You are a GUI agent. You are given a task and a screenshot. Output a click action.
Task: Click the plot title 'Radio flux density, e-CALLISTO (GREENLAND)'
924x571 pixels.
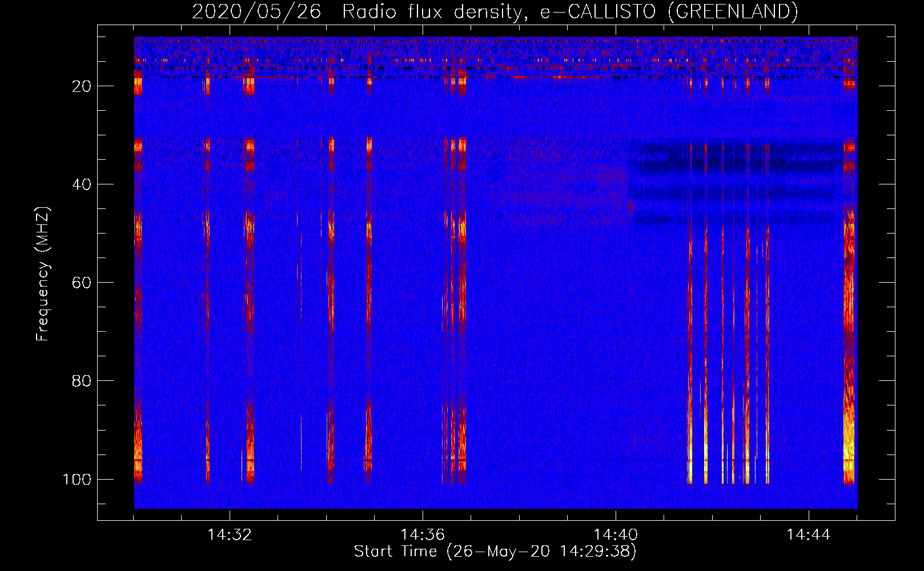pos(570,11)
